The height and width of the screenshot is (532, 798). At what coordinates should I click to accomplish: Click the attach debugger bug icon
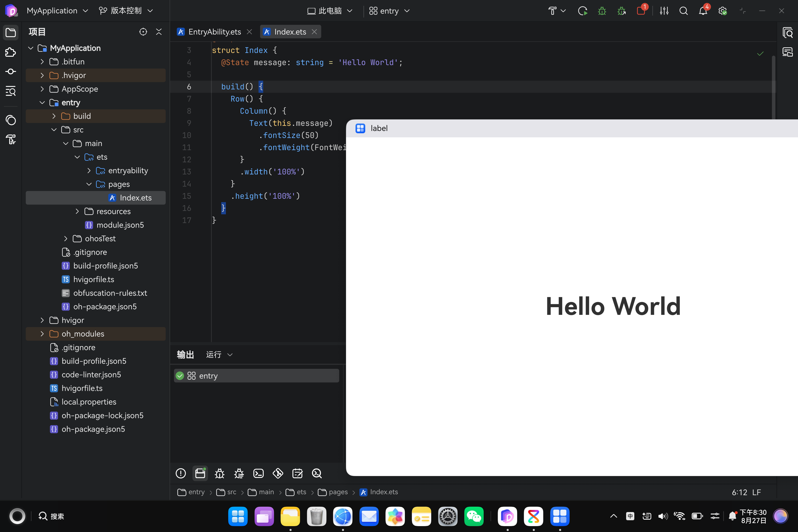[622, 11]
